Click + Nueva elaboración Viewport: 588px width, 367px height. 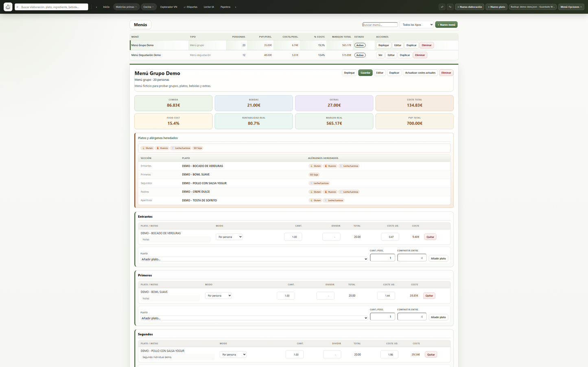(x=470, y=7)
